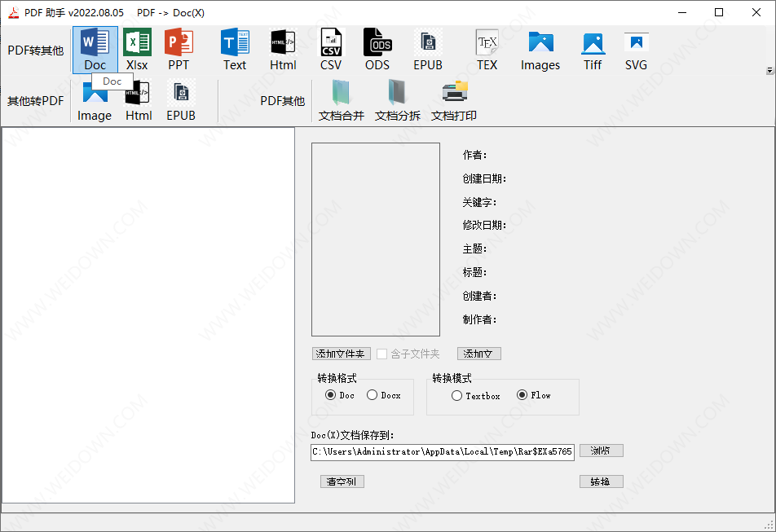Open the 文档分拆 split tool

[x=398, y=100]
